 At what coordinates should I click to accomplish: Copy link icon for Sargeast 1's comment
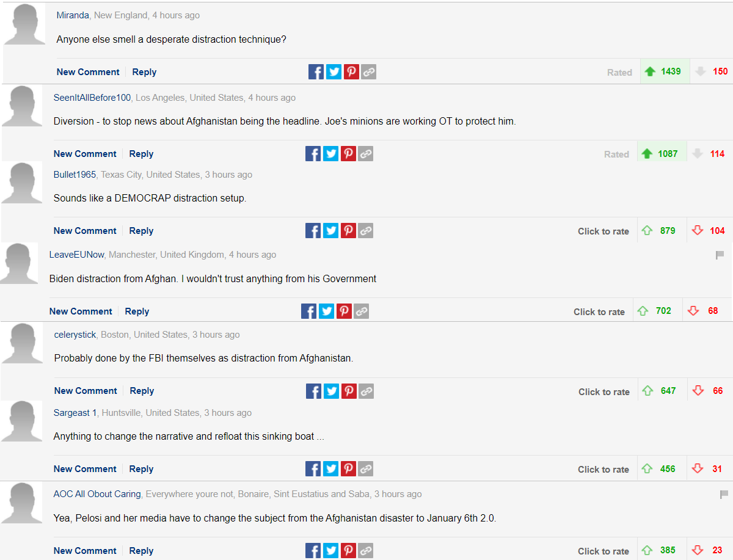pyautogui.click(x=366, y=469)
